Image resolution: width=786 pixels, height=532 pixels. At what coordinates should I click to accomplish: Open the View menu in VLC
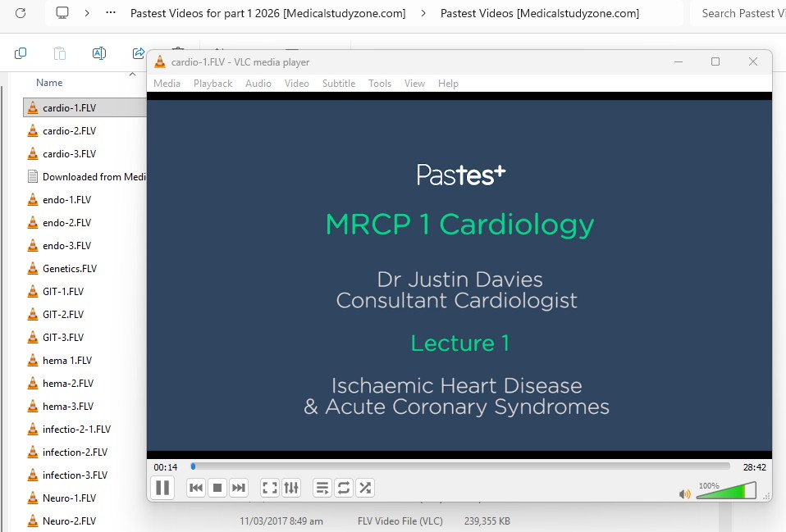tap(414, 83)
